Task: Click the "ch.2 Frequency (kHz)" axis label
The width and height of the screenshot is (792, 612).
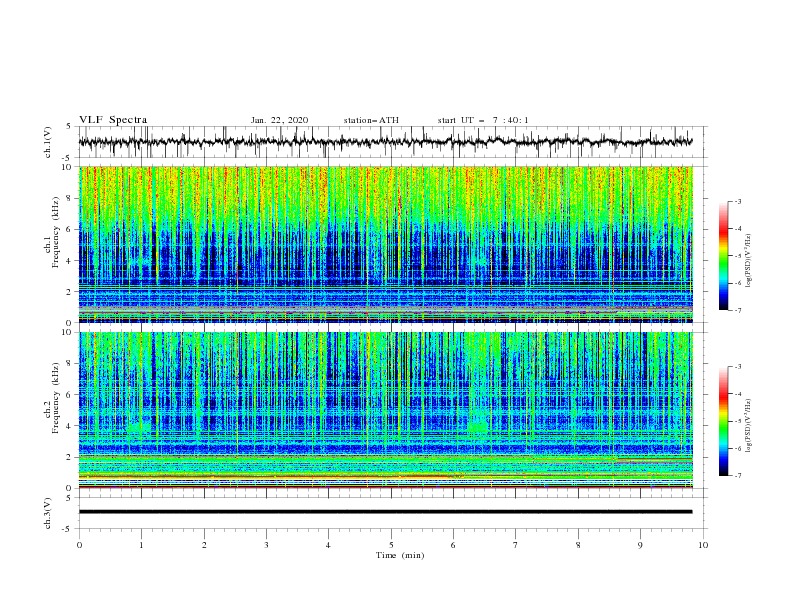Action: [52, 397]
